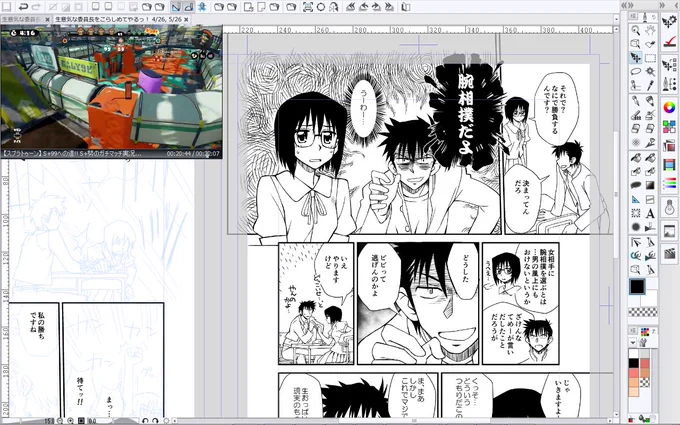
Task: Click the Redo arrow in top toolbar
Action: click(36, 7)
